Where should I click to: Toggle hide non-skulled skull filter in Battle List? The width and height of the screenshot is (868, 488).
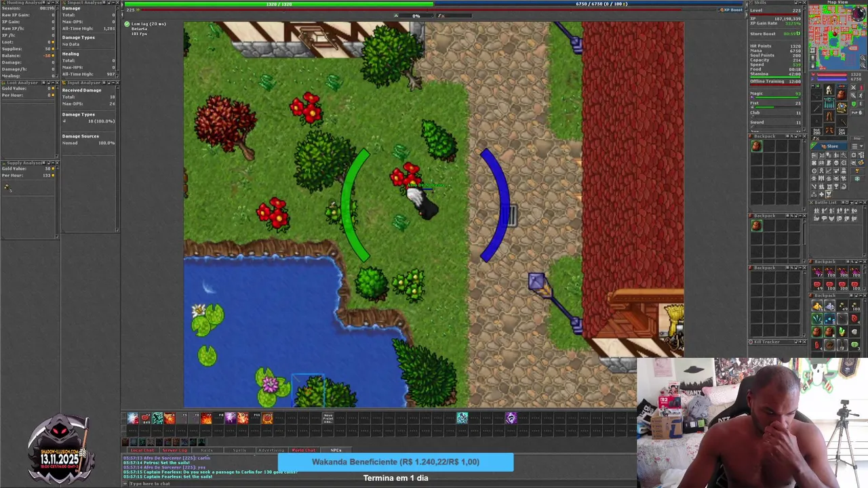[839, 218]
